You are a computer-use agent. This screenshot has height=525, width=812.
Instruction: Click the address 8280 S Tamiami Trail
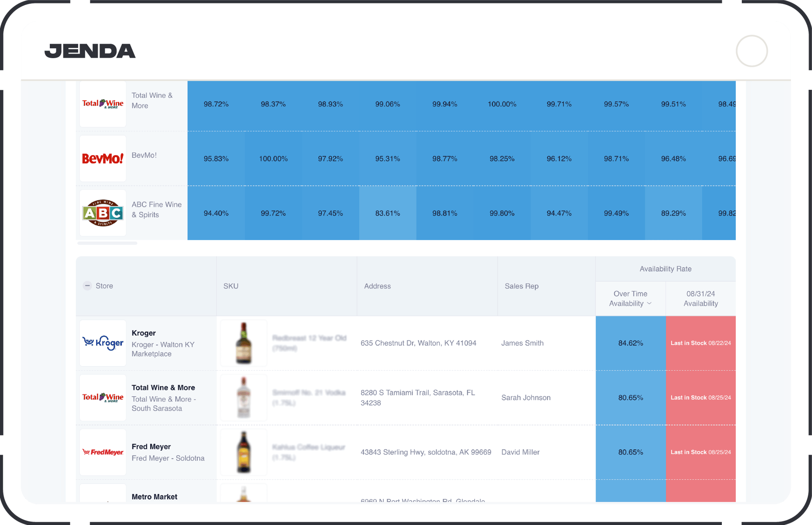click(x=418, y=397)
